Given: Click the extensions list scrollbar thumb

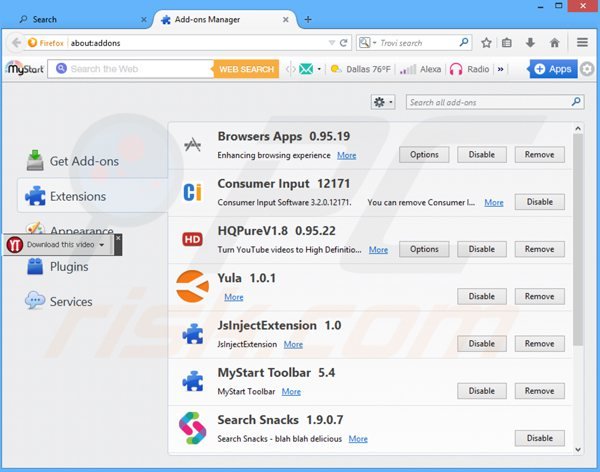Looking at the screenshot, I should (578, 239).
